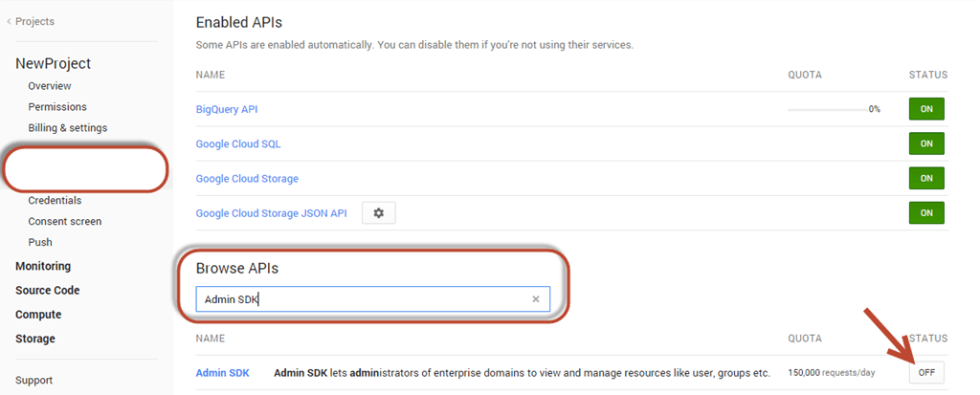This screenshot has width=980, height=395.
Task: Expand the Source Code section
Action: [48, 290]
